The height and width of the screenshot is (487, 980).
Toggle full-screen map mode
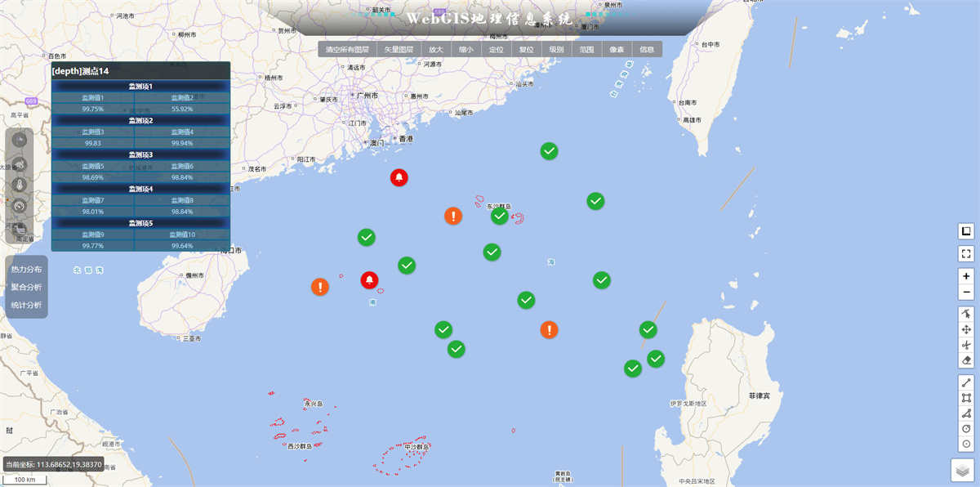[x=966, y=254]
